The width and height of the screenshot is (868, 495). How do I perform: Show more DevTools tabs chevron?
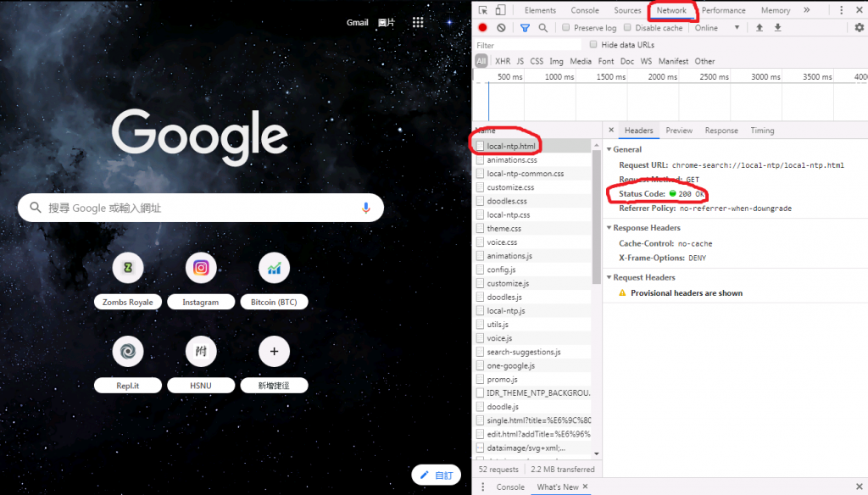coord(807,10)
